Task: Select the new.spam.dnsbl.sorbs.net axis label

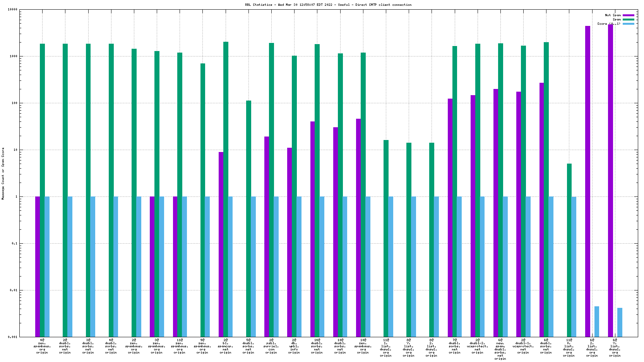Action: 500,349
